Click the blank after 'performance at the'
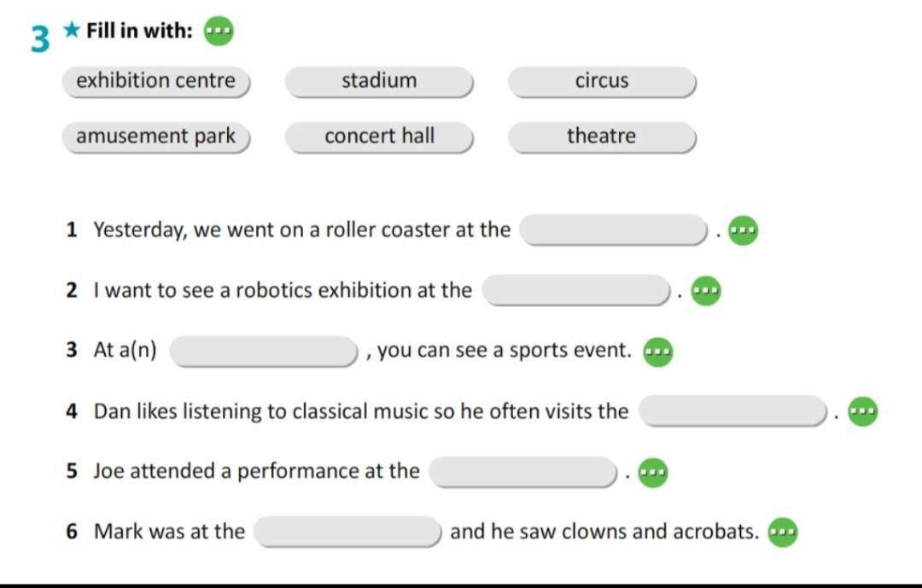 point(523,472)
